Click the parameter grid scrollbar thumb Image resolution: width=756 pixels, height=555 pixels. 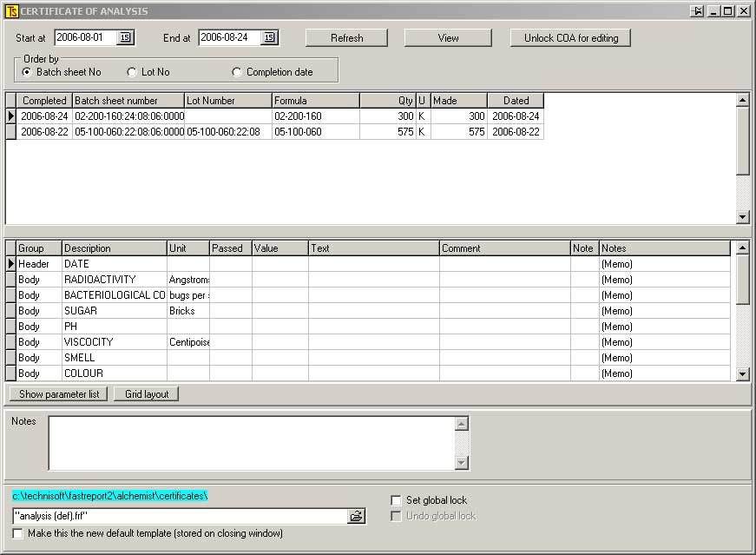(742, 280)
